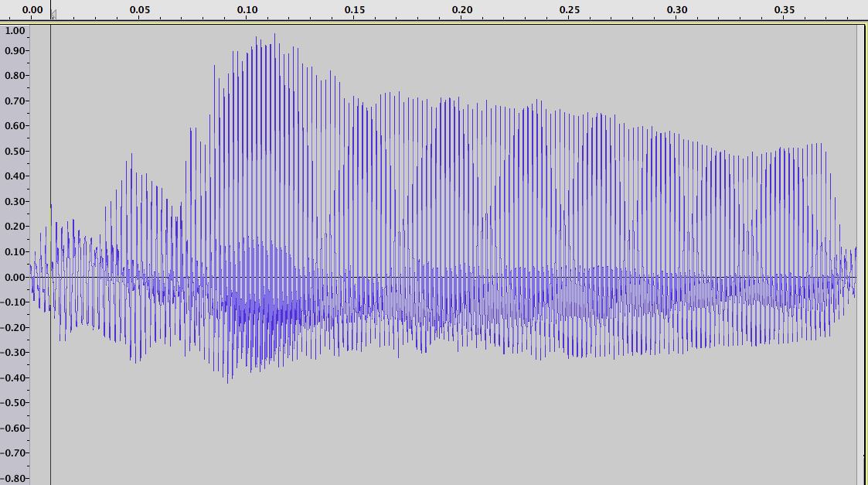The width and height of the screenshot is (868, 485).
Task: Click the 0.00 mark on the time ruler
Action: [x=32, y=9]
